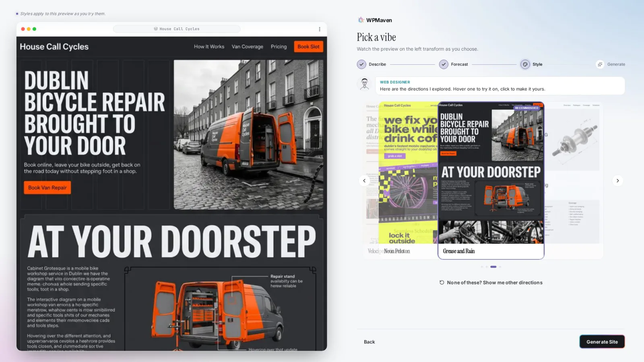Click the three-dot menu in preview browser bar
This screenshot has height=362, width=644.
coord(320,29)
